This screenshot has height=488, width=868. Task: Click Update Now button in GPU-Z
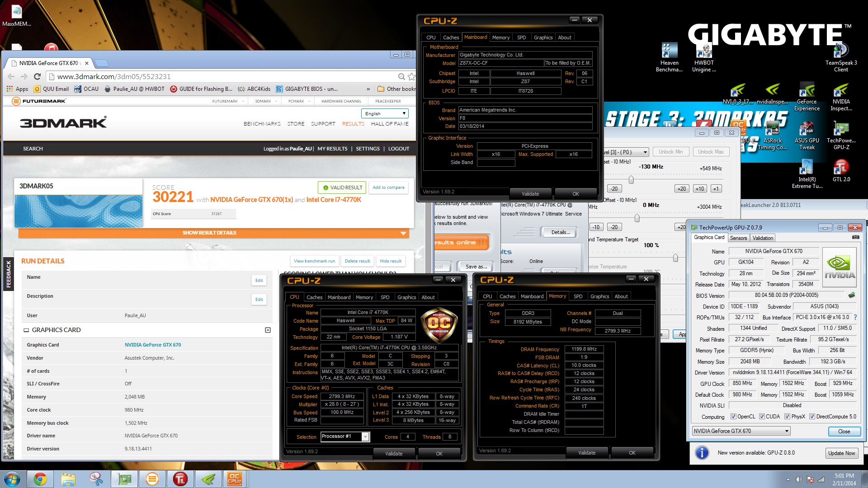841,453
